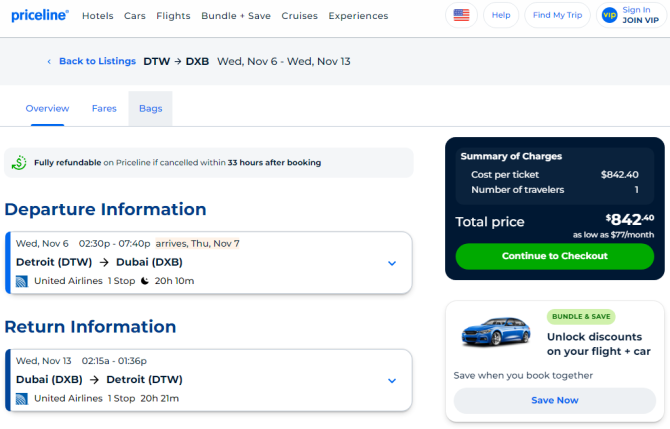Expand the Detroit to Dubai departure details
Viewport: 670px width, 429px height.
click(392, 263)
